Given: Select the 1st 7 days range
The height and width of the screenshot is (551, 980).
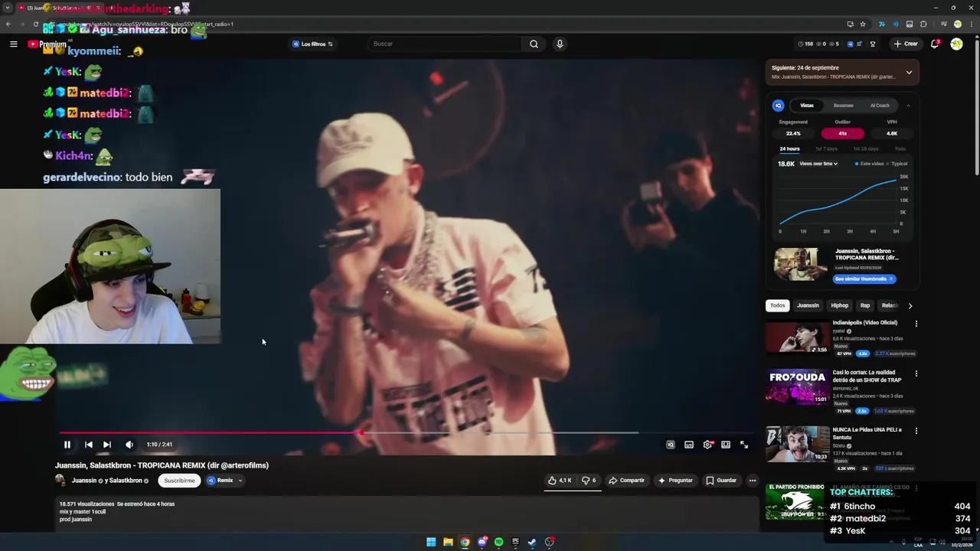Looking at the screenshot, I should coord(826,148).
